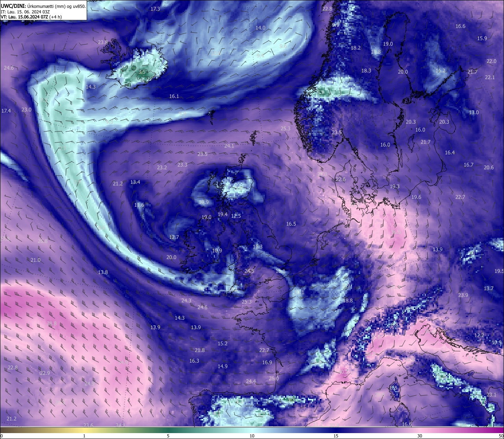Click the 18.2 value over Norway
The height and width of the screenshot is (439, 504).
356,48
